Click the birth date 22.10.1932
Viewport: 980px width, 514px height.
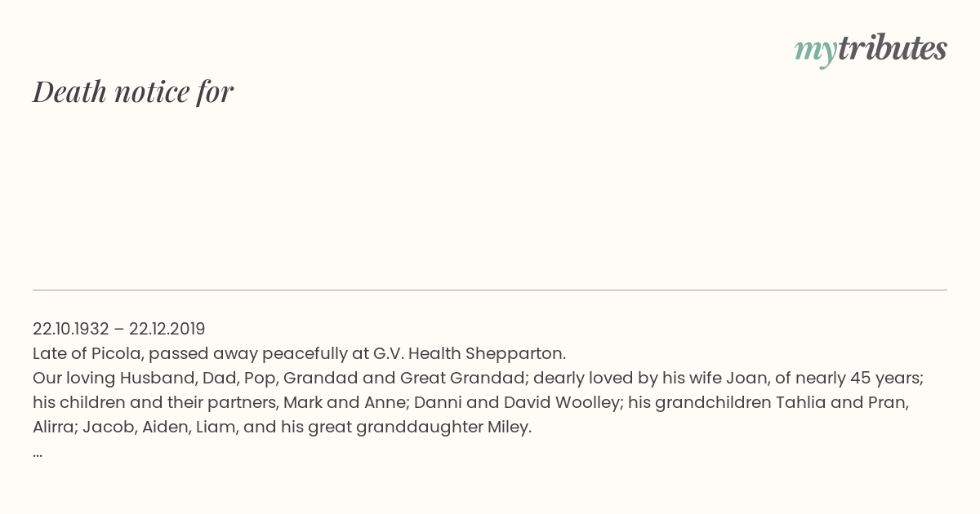coord(71,329)
